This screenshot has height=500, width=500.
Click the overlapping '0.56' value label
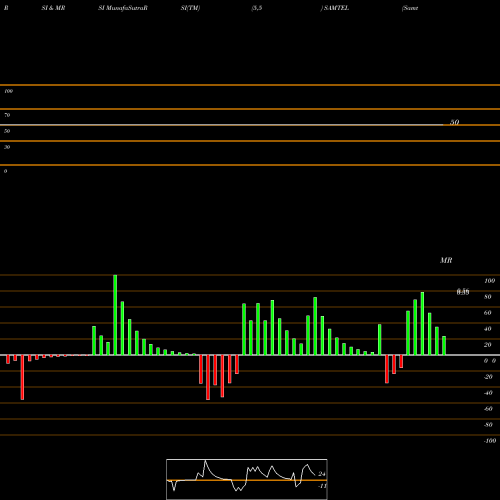tap(463, 292)
